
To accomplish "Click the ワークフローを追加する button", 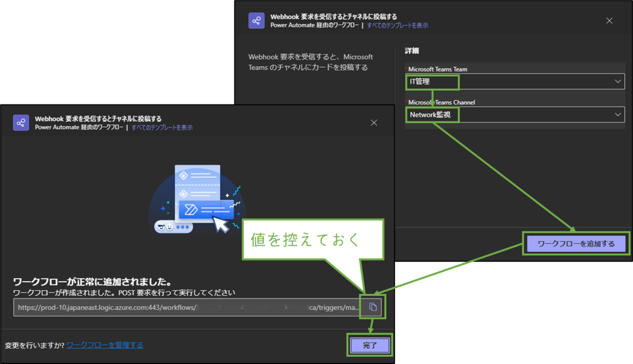I will pyautogui.click(x=576, y=244).
